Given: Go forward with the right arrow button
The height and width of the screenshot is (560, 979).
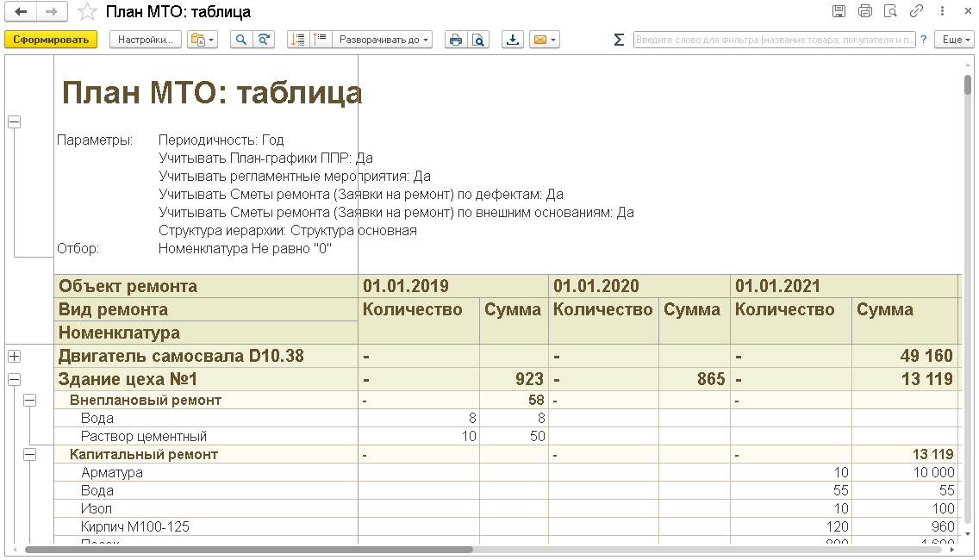Looking at the screenshot, I should [x=53, y=11].
